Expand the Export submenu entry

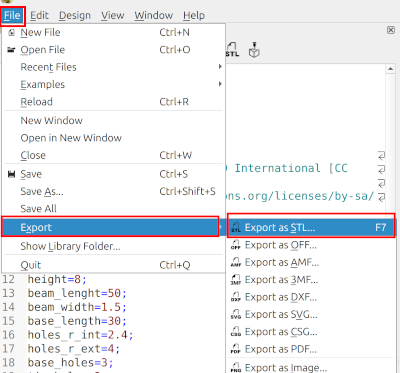[x=110, y=227]
